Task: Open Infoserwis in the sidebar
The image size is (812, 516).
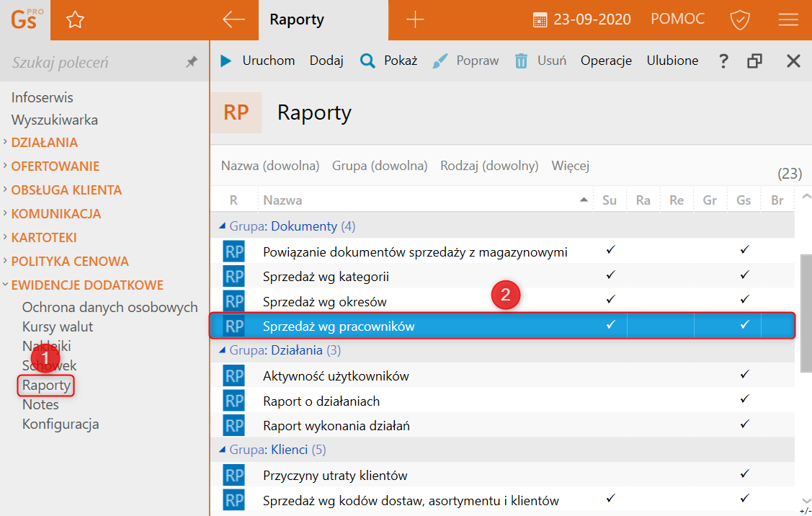Action: pos(42,97)
